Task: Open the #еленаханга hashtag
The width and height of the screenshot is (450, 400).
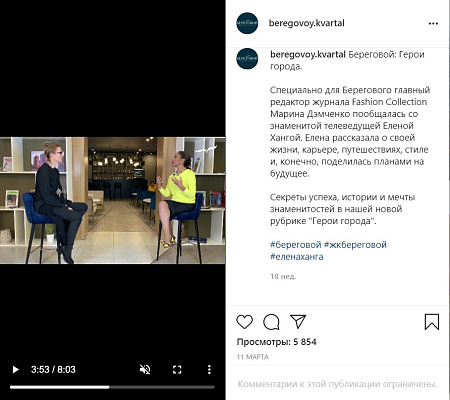Action: click(x=297, y=257)
